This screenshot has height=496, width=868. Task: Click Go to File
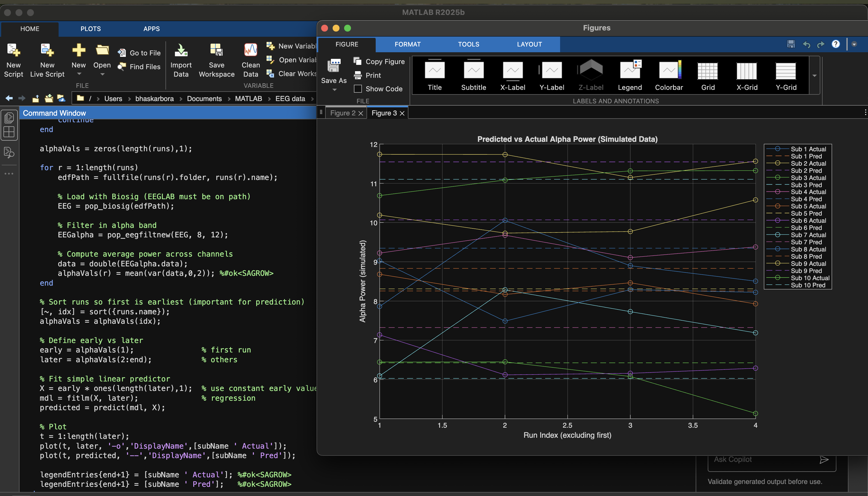coord(139,53)
